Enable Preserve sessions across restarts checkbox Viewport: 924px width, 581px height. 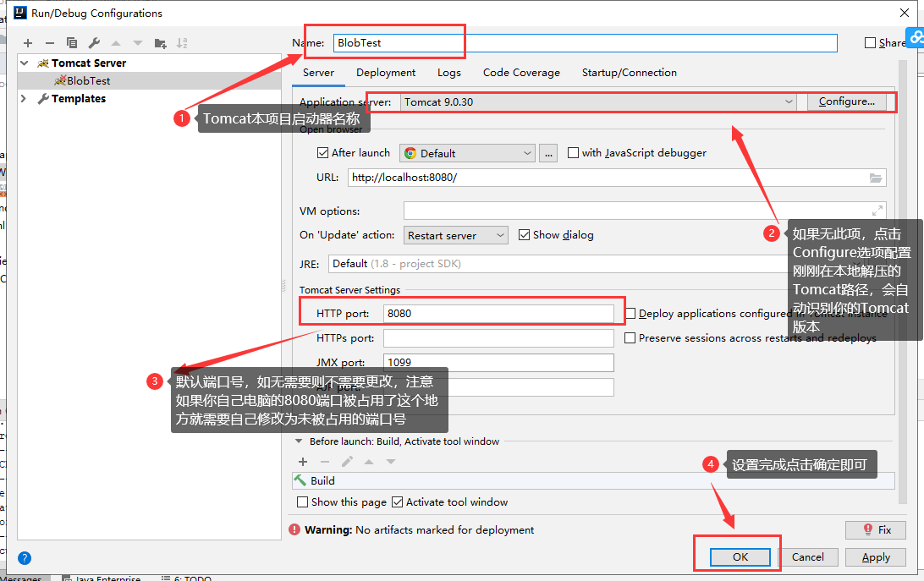pyautogui.click(x=630, y=338)
